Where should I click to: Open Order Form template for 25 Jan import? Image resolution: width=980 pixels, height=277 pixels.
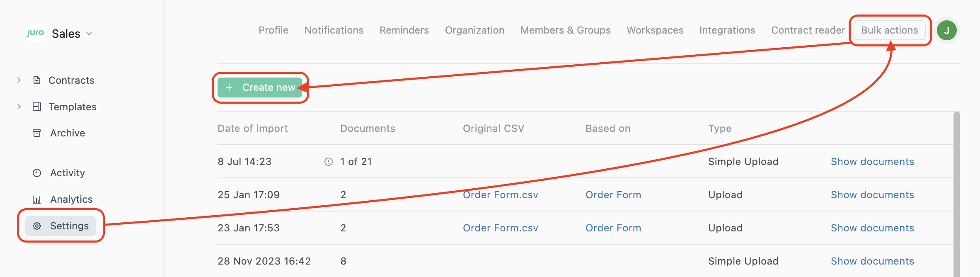coord(613,195)
